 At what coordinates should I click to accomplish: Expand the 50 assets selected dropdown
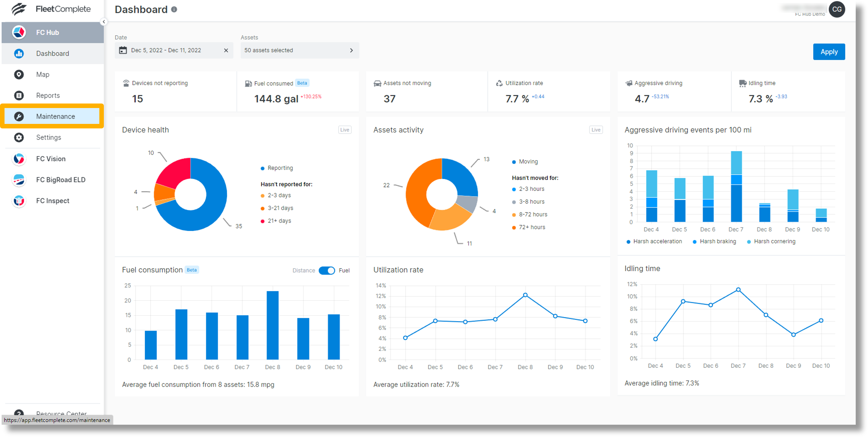coord(300,50)
